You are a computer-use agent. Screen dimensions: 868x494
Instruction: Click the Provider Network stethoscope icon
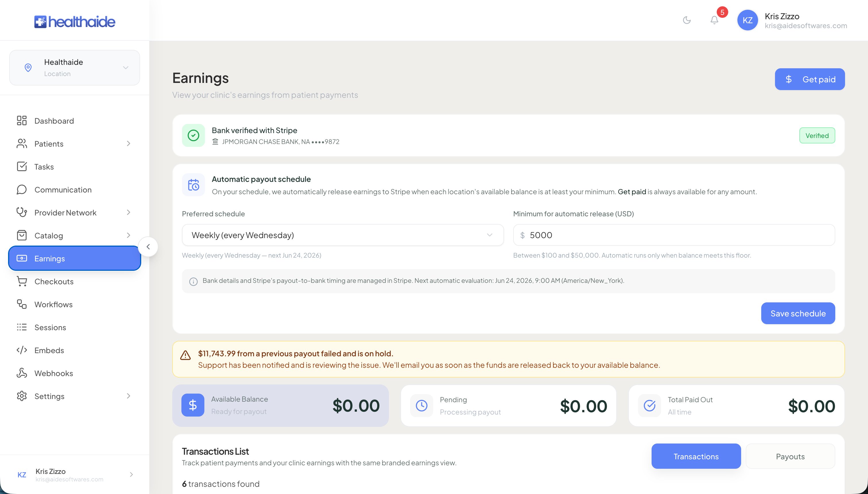click(22, 212)
